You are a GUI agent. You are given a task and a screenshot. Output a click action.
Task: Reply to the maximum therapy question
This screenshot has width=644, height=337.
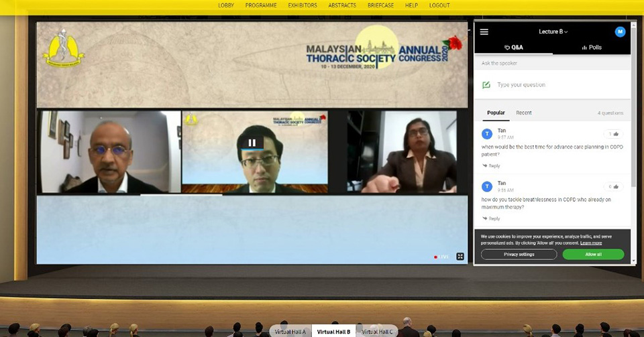pos(491,219)
